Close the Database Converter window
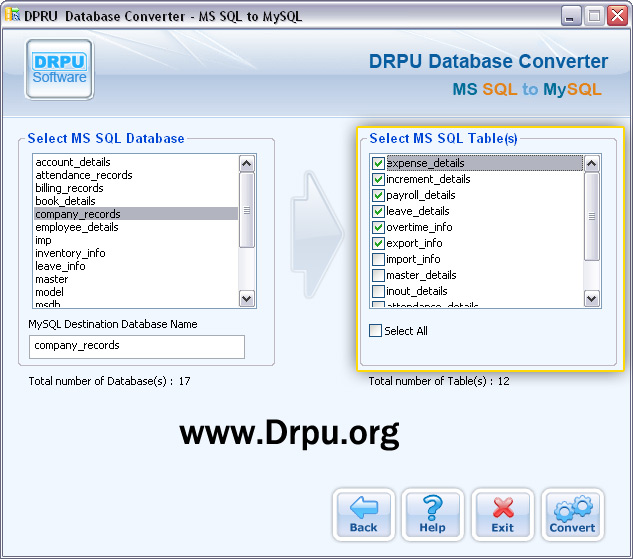633x559 pixels. 618,16
